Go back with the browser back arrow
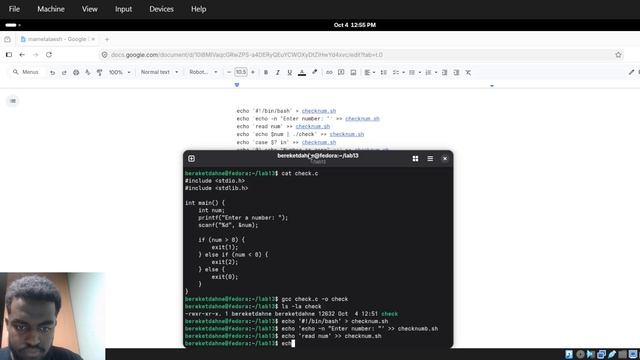This screenshot has width=640, height=360. point(22,55)
